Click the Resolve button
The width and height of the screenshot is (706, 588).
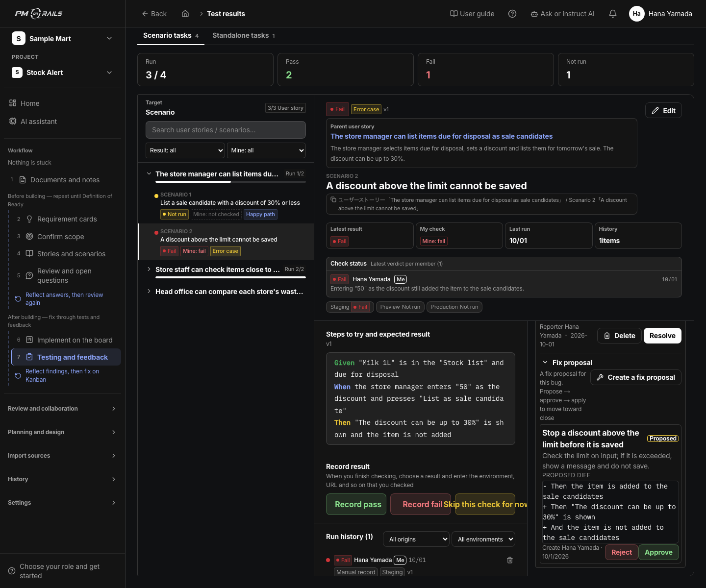pyautogui.click(x=662, y=336)
